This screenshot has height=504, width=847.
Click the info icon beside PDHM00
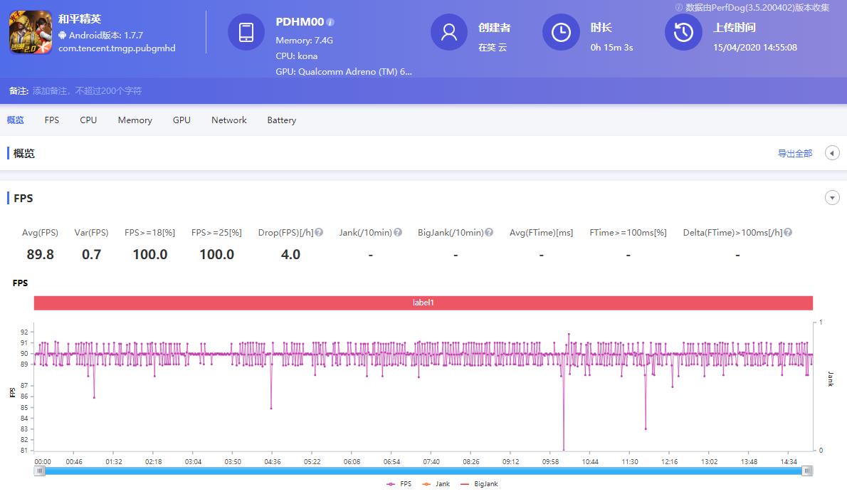330,22
